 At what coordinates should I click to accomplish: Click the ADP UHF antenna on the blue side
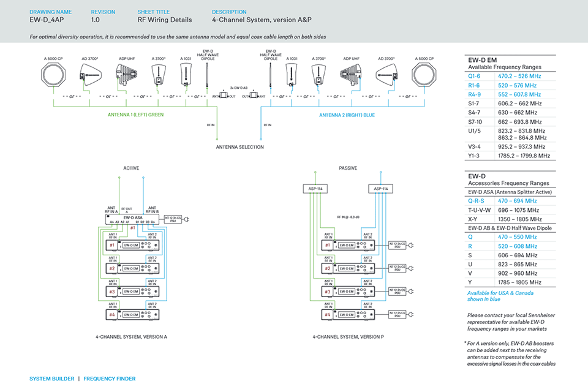coord(350,74)
